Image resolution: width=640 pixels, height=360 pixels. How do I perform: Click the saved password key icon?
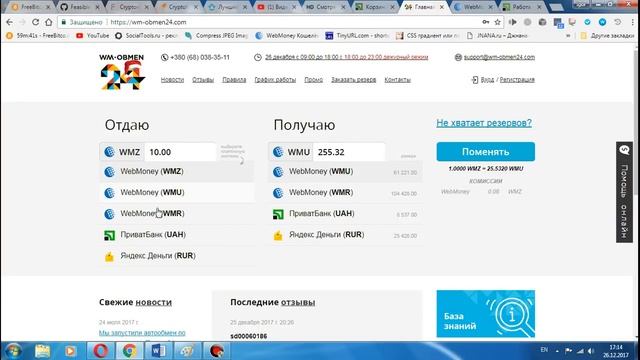(486, 22)
